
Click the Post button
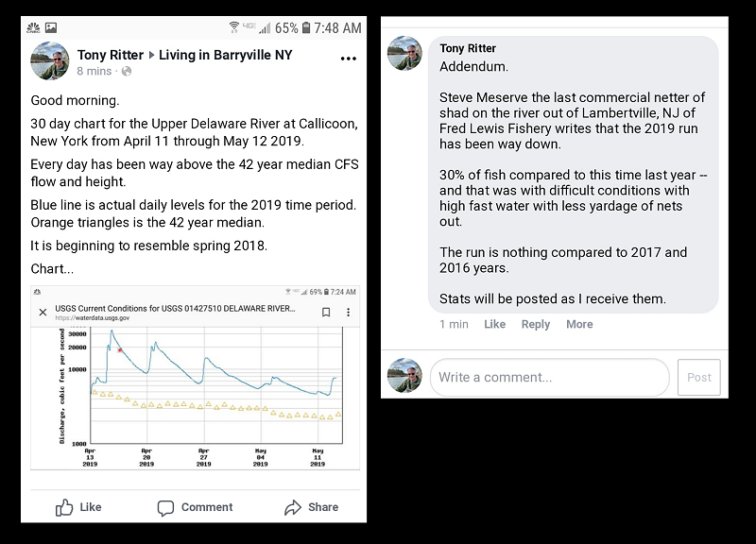tap(699, 377)
